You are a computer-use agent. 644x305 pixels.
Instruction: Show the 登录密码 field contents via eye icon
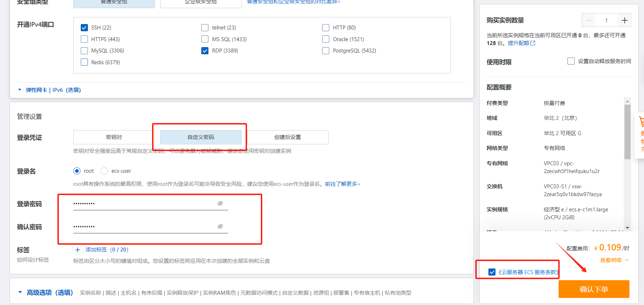pos(220,203)
